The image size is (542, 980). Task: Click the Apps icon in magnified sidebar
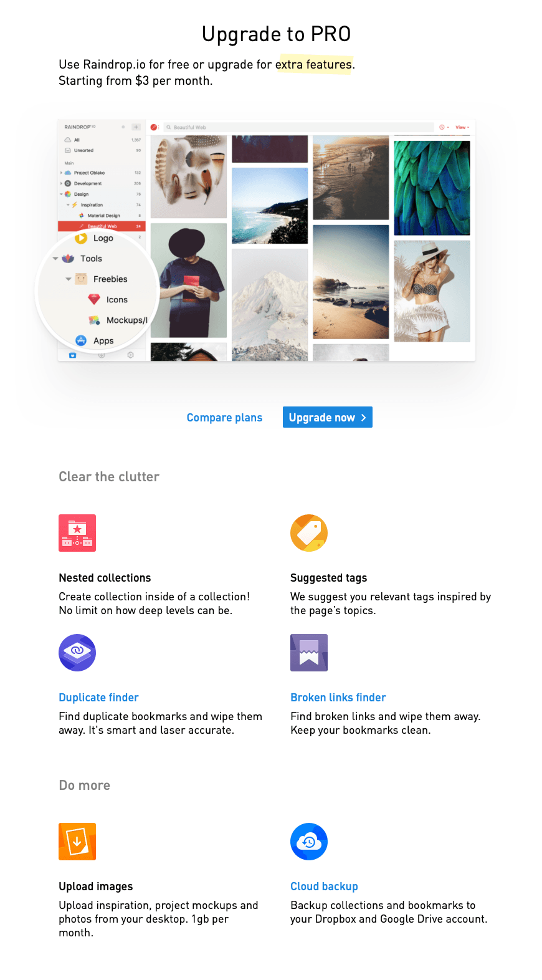81,340
